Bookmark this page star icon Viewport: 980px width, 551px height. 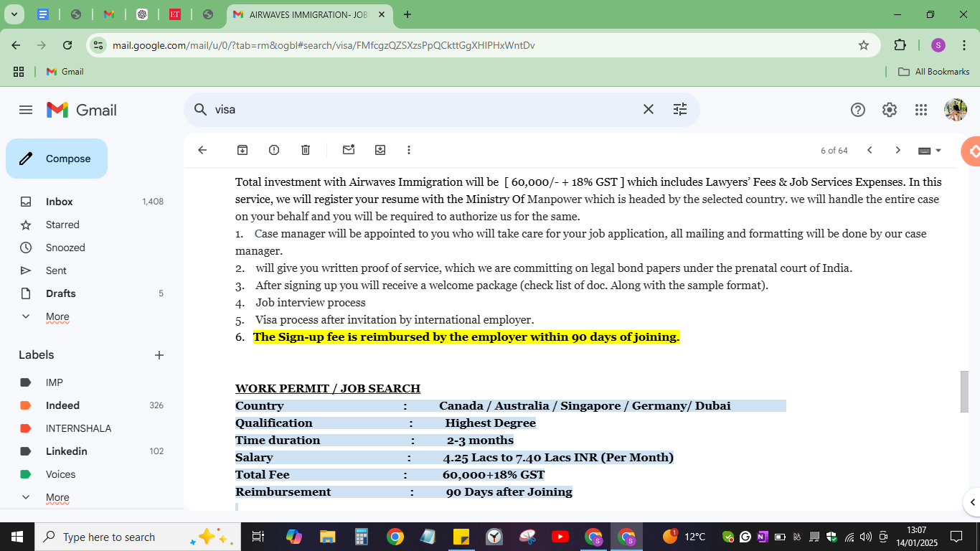click(864, 45)
